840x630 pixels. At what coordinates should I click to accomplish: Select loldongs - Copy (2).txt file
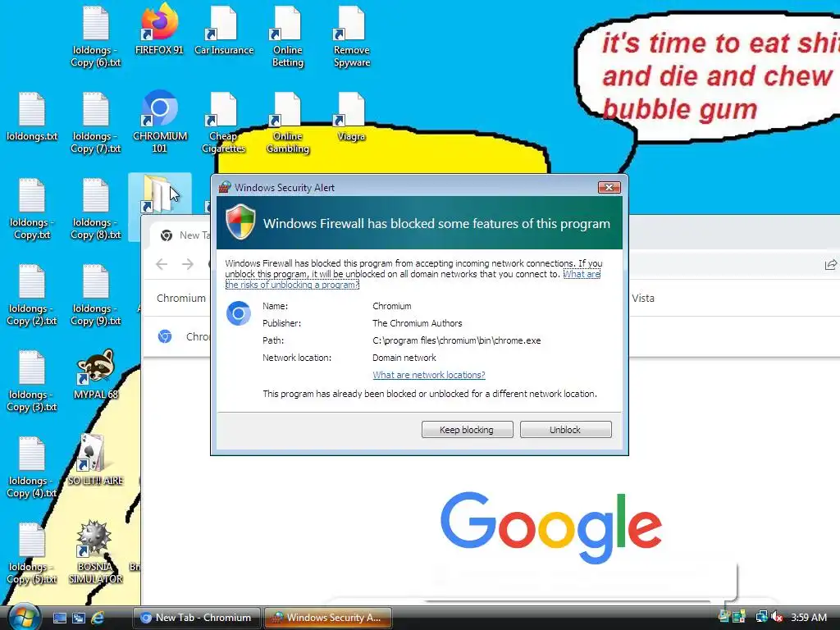click(32, 294)
